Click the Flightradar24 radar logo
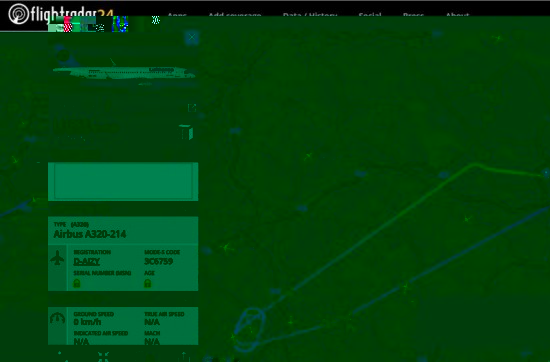Screen dimensions: 550x362 [x=19, y=14]
